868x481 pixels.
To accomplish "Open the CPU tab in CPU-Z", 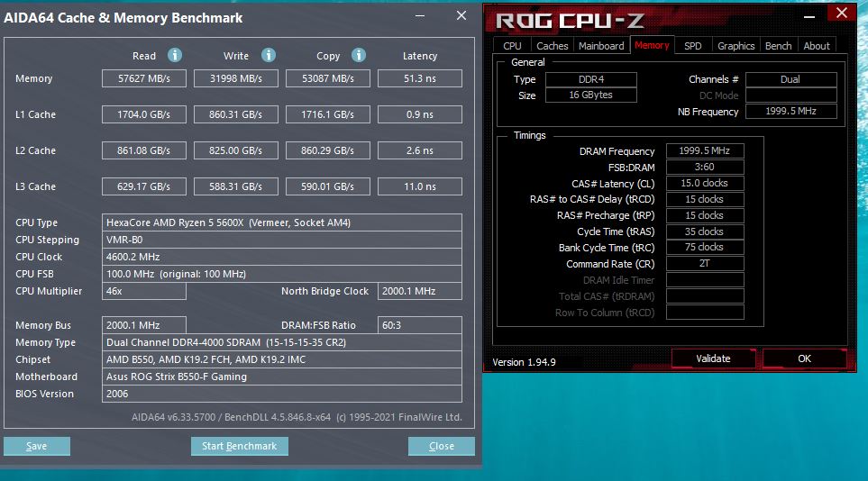I will 512,46.
